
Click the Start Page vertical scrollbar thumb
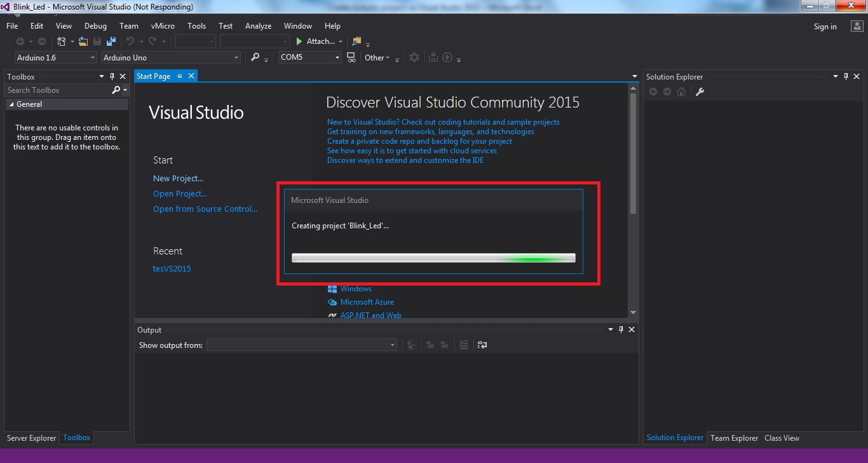click(x=633, y=153)
